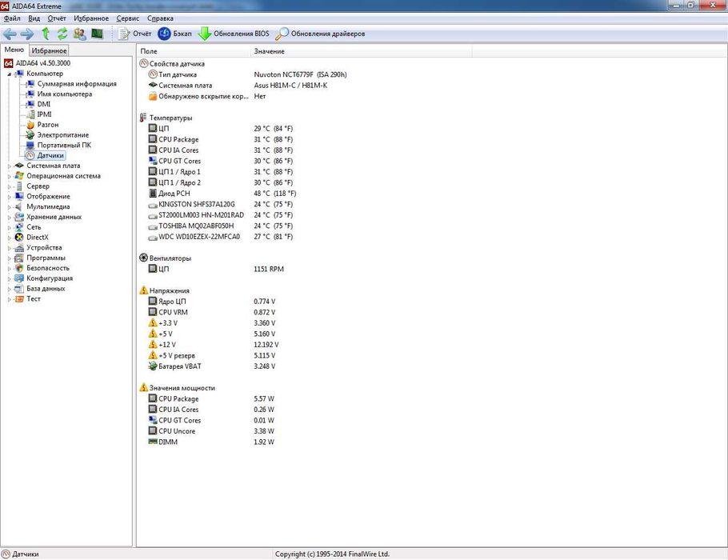Screen dimensions: 728x560
Task: Select the Nuvoton NCT6779F sensor value
Action: coord(300,74)
